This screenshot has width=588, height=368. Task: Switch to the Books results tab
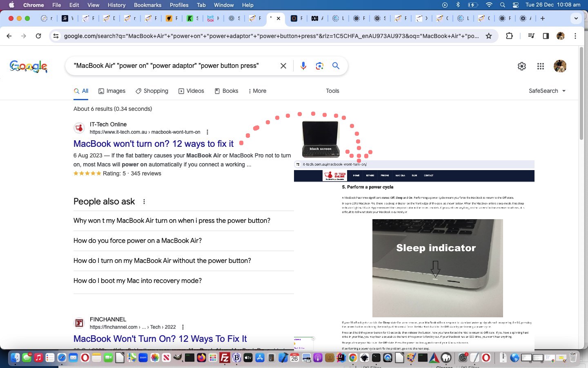(x=226, y=91)
